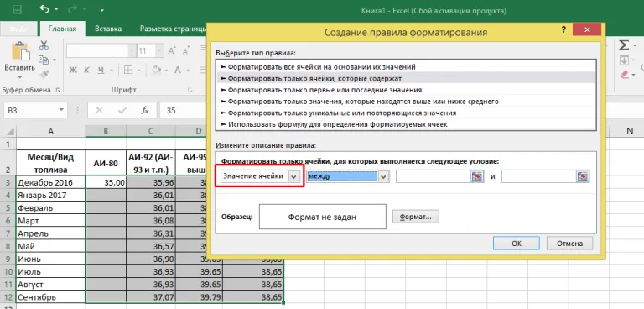Click range selector icon of first value field
Screen dimensions: 644x309
click(476, 176)
